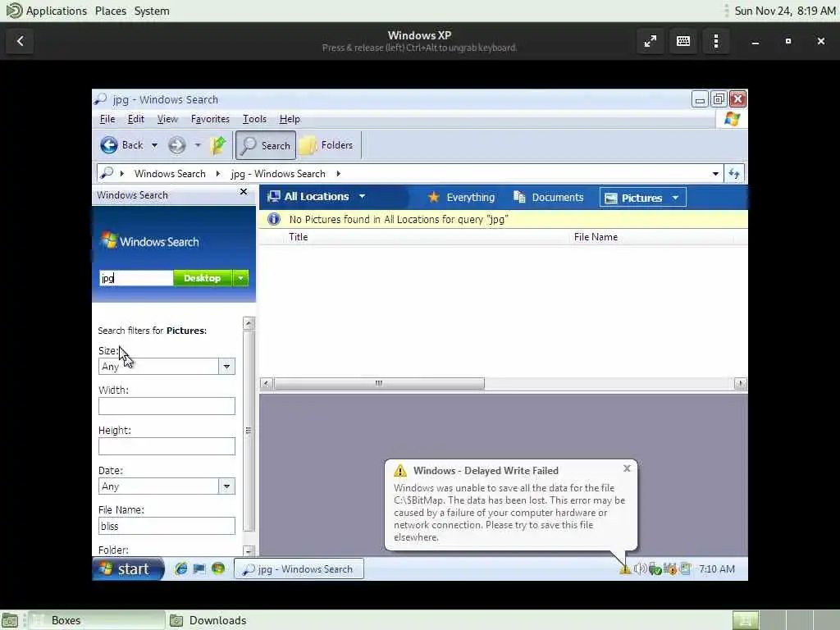Click the keyboard icon in Boxes header
This screenshot has height=630, width=840.
tap(683, 41)
